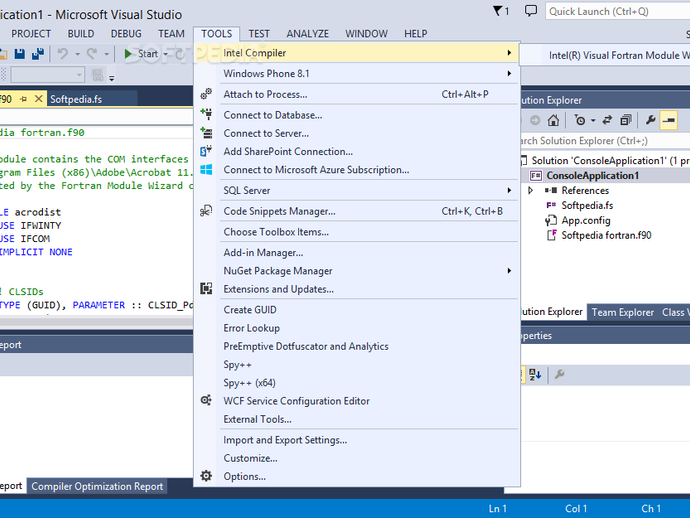The height and width of the screenshot is (518, 690).
Task: Open Code Snippets Manager
Action: [356, 211]
